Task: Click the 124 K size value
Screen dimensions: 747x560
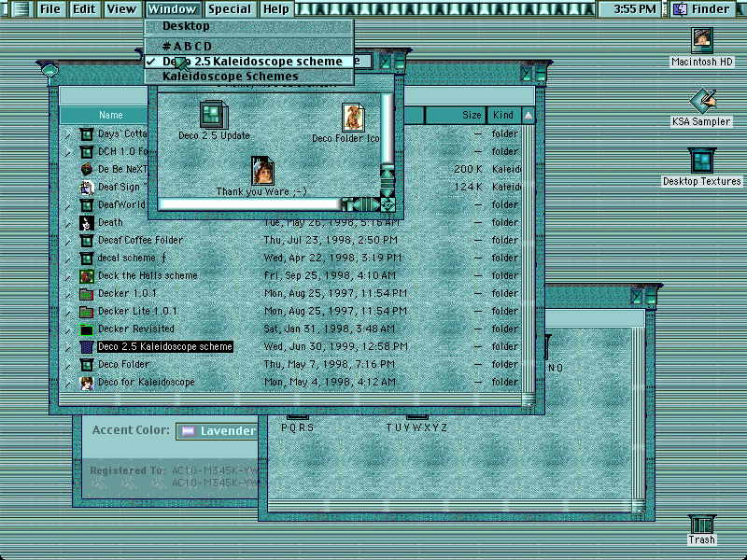Action: click(x=468, y=188)
